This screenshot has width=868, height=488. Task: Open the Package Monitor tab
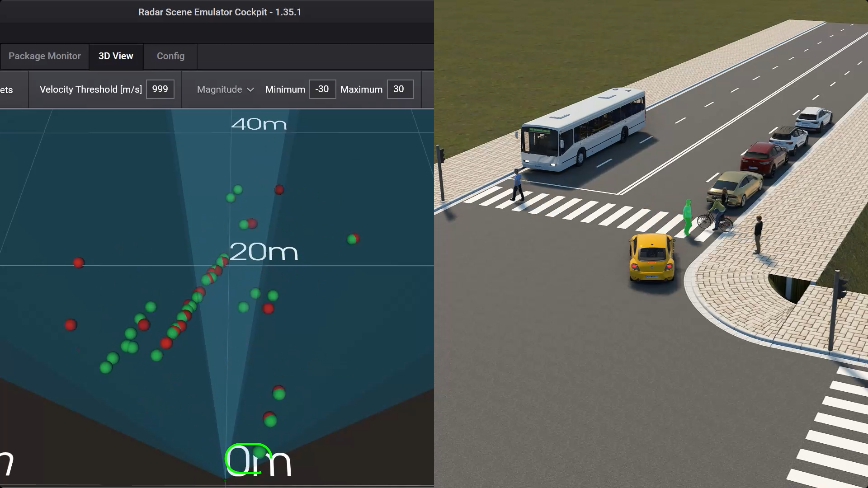[x=45, y=56]
